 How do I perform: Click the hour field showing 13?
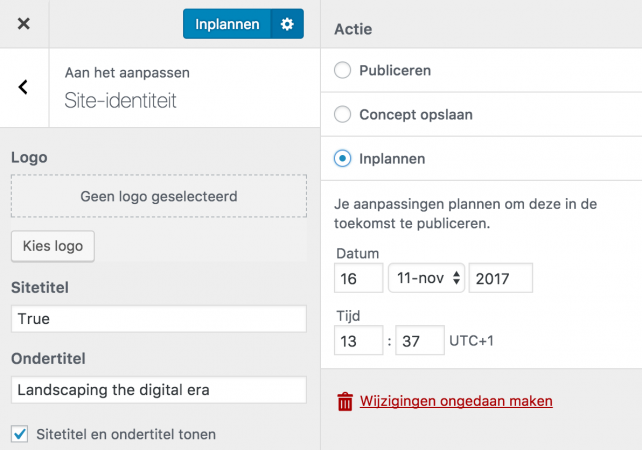click(358, 340)
